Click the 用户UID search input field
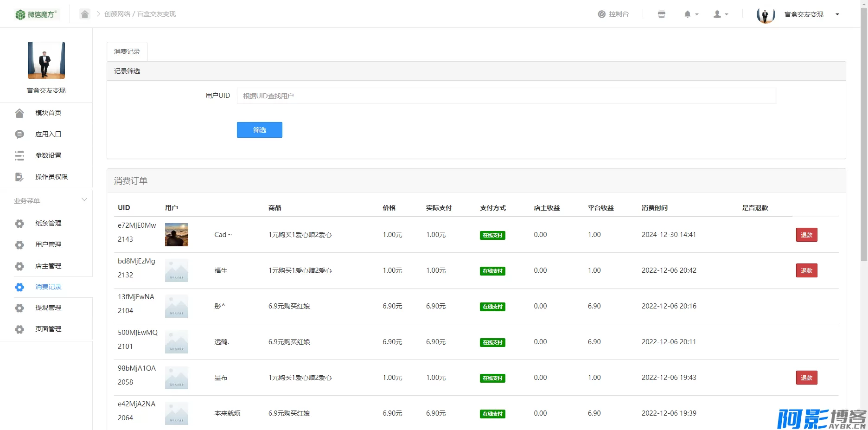Image resolution: width=868 pixels, height=430 pixels. click(506, 96)
